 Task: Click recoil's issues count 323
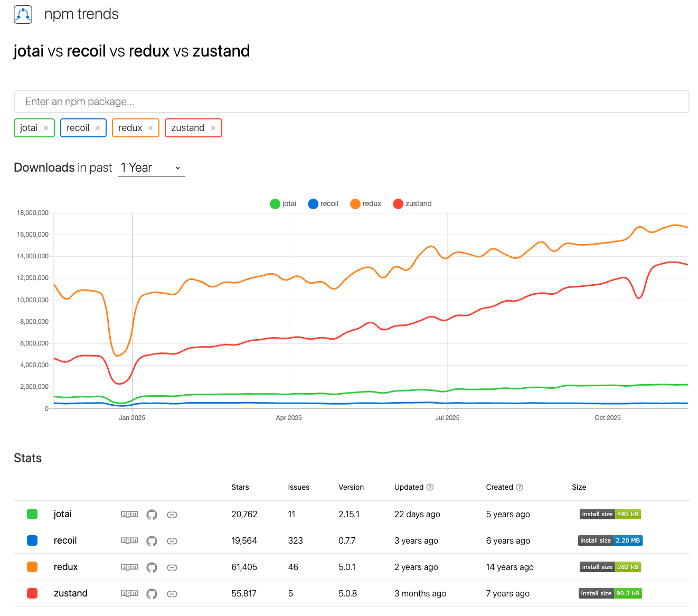[296, 540]
